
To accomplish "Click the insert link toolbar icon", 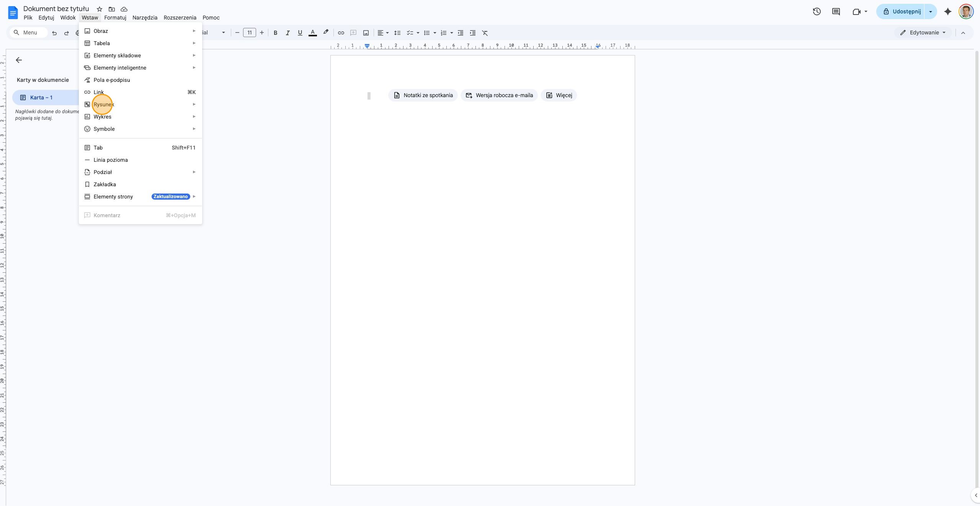I will pos(341,33).
